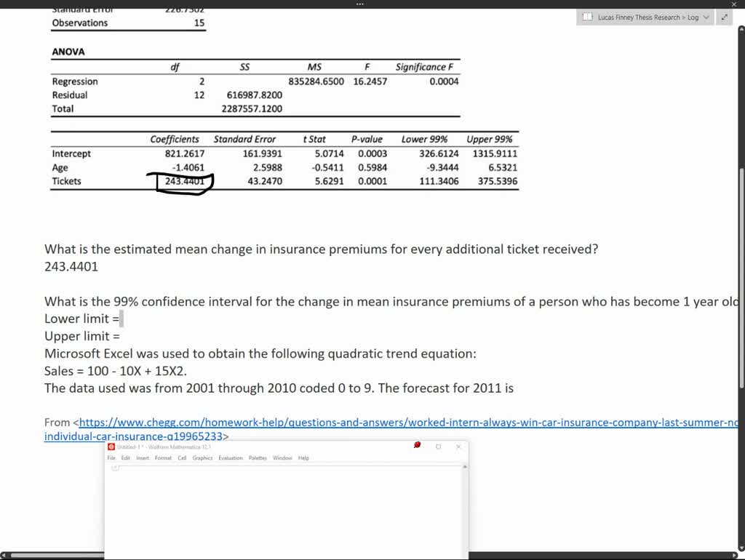Viewport: 745px width, 560px height.
Task: Click the new cell plus icon in Mathematica notebook
Action: tap(115, 468)
